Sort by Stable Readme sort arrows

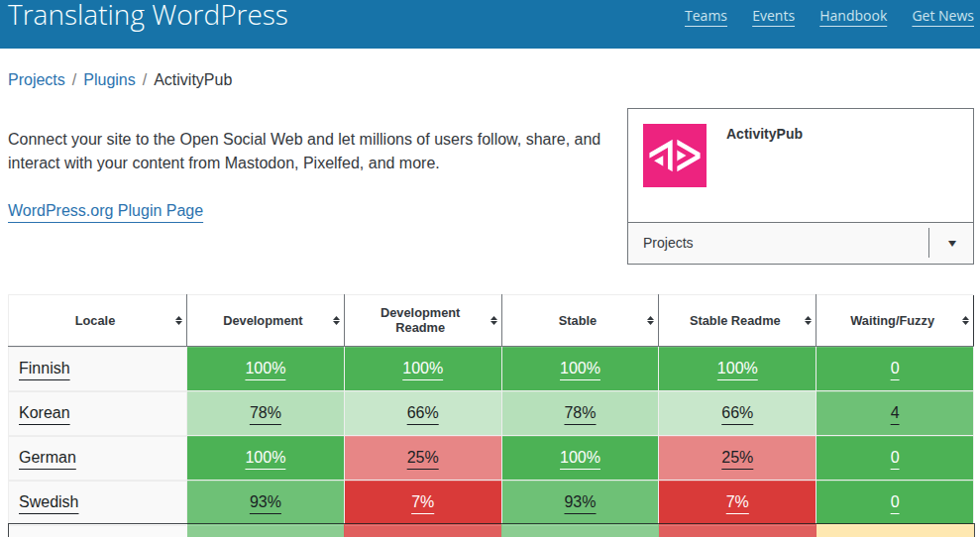pyautogui.click(x=808, y=321)
